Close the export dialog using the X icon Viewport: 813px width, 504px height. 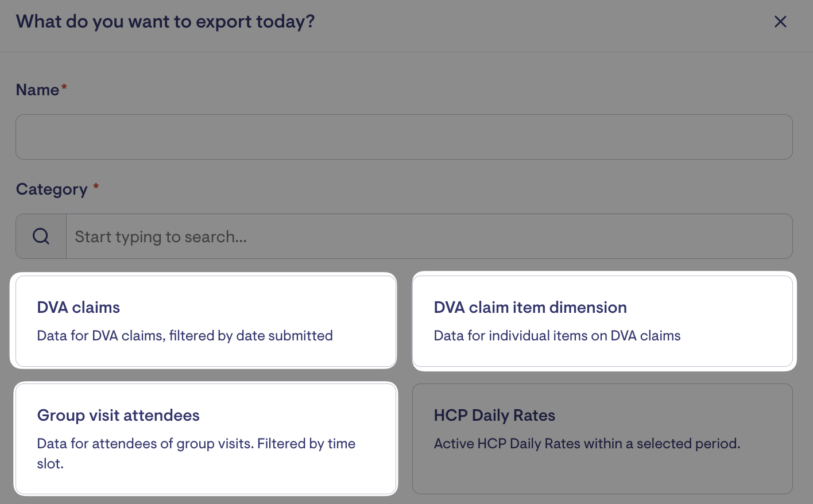coord(780,22)
